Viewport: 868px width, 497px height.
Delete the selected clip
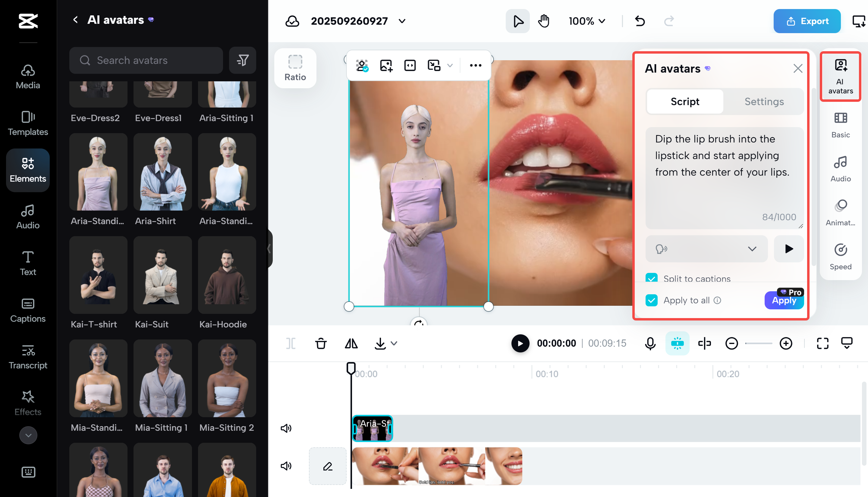(x=321, y=343)
